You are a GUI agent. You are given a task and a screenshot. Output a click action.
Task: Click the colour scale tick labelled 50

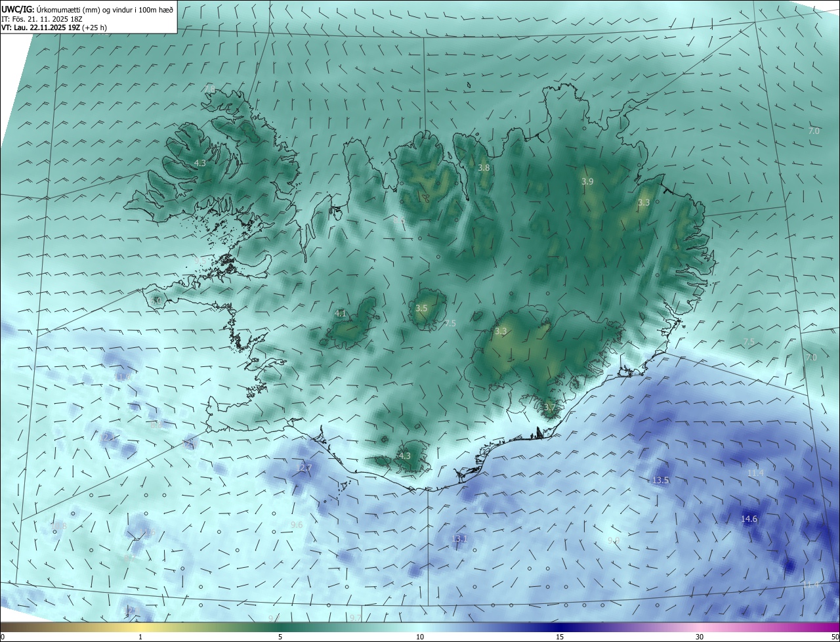(835, 637)
